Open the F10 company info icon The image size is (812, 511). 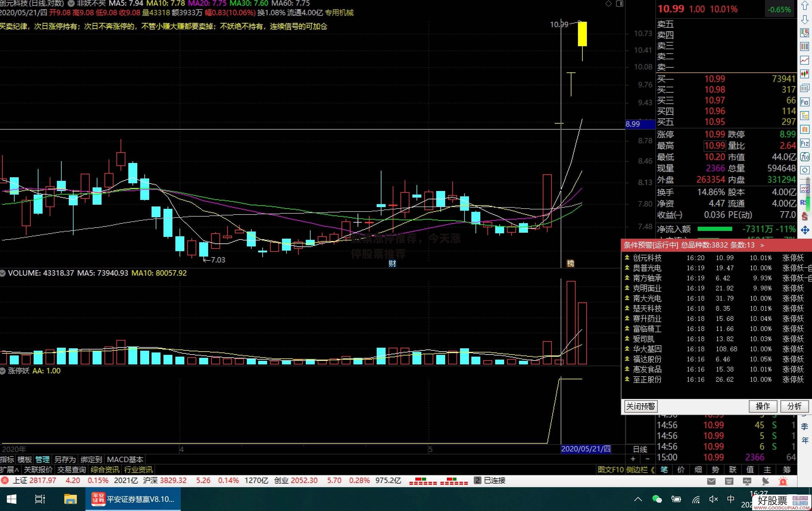805,102
